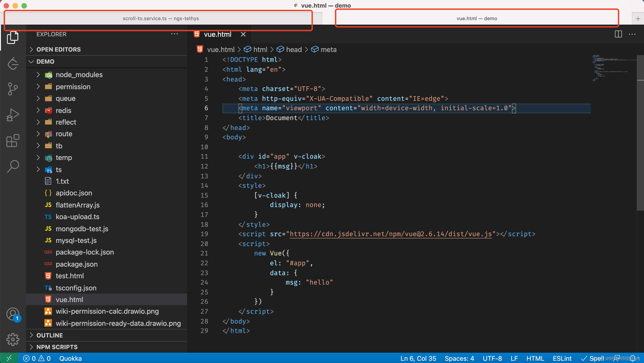
Task: Open Explorer Views and More Actions ellipsis
Action: [x=174, y=34]
